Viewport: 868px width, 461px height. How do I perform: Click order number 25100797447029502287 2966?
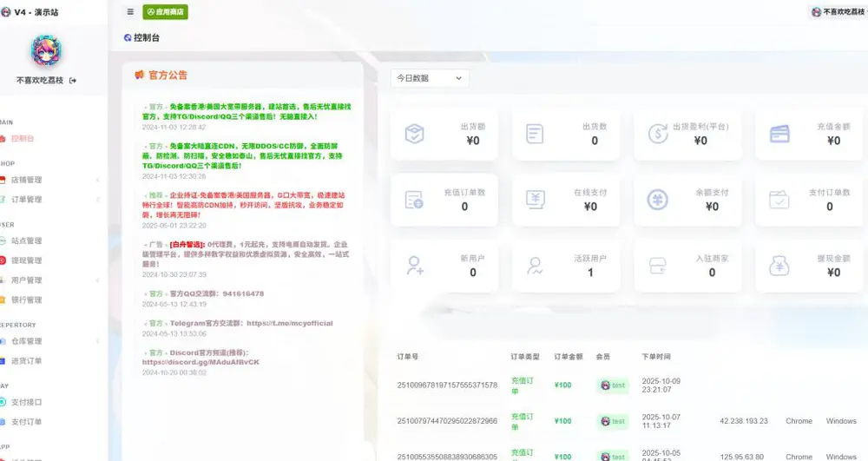tap(447, 420)
